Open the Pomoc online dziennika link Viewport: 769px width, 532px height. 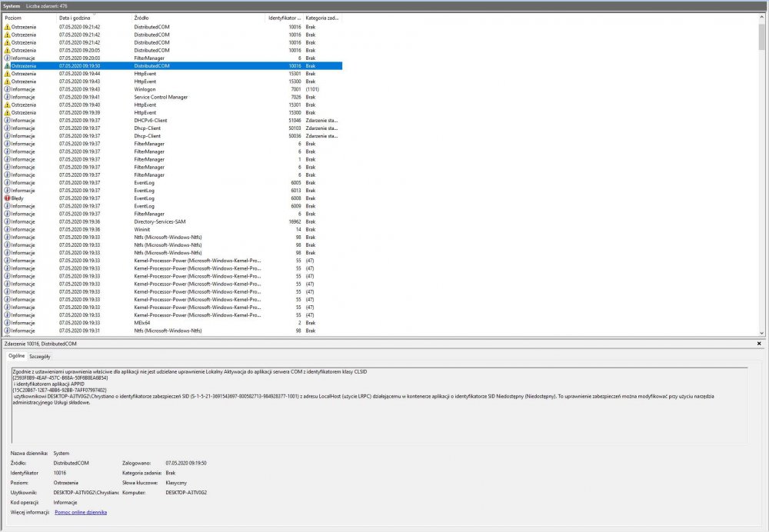[x=81, y=512]
